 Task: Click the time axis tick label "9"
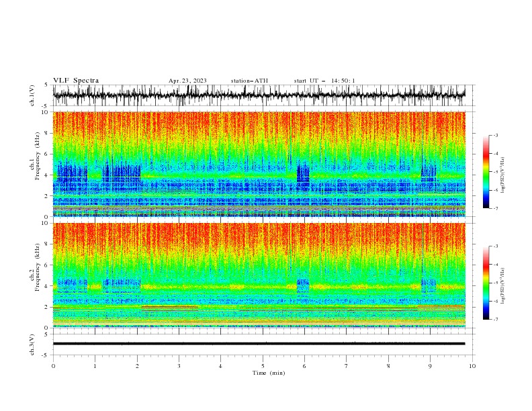click(x=430, y=366)
